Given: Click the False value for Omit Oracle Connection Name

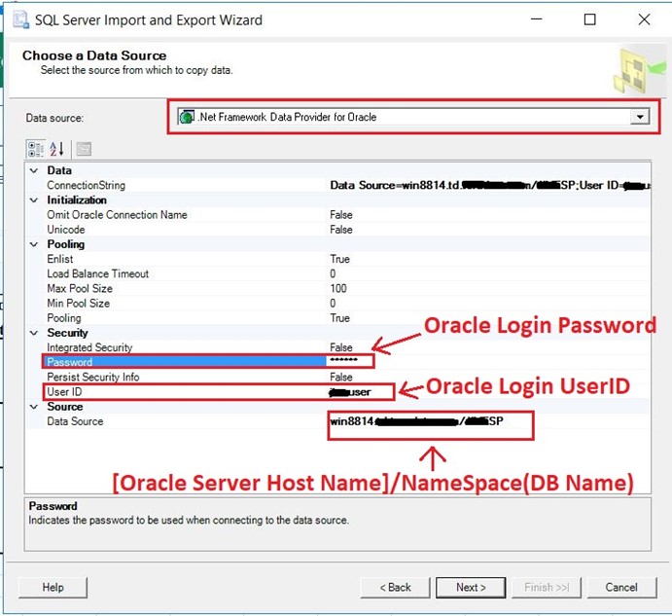Looking at the screenshot, I should pyautogui.click(x=341, y=215).
